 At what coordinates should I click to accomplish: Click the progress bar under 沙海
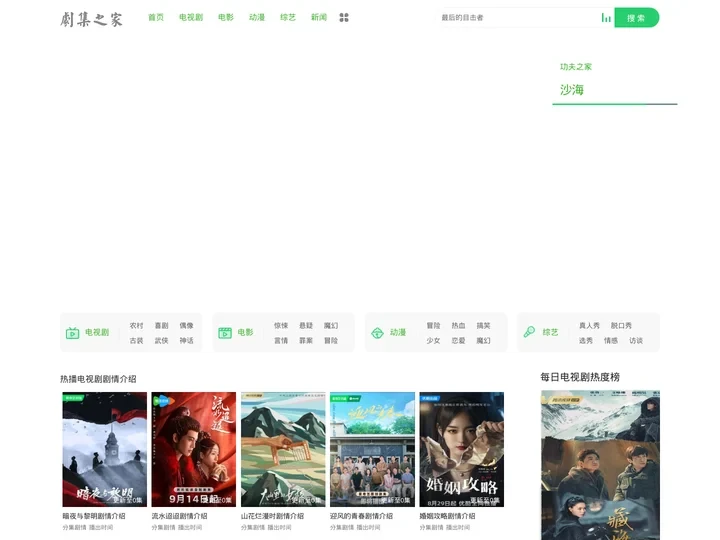click(x=614, y=104)
